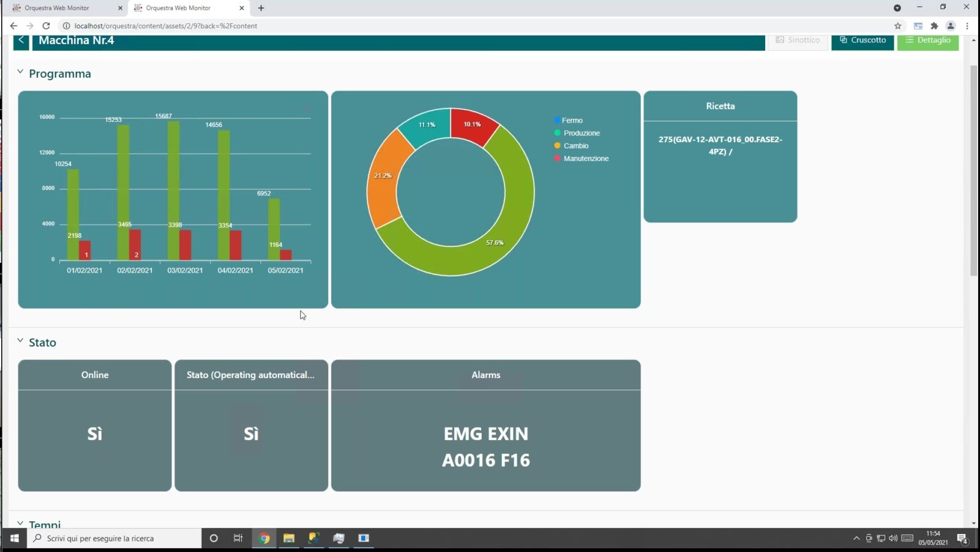980x552 pixels.
Task: Select the 15687 bar for 03/02/2021
Action: tap(173, 191)
